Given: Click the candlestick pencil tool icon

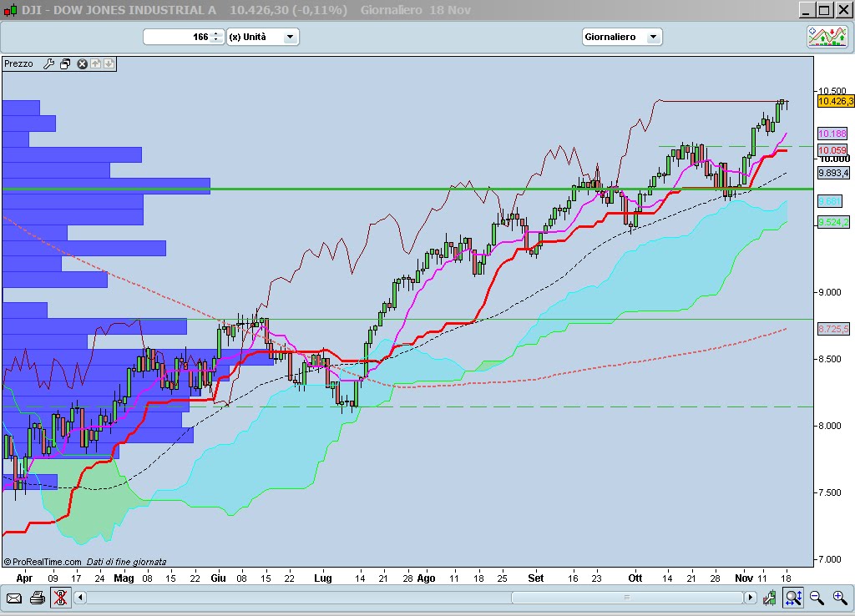Looking at the screenshot, I should click(x=769, y=598).
